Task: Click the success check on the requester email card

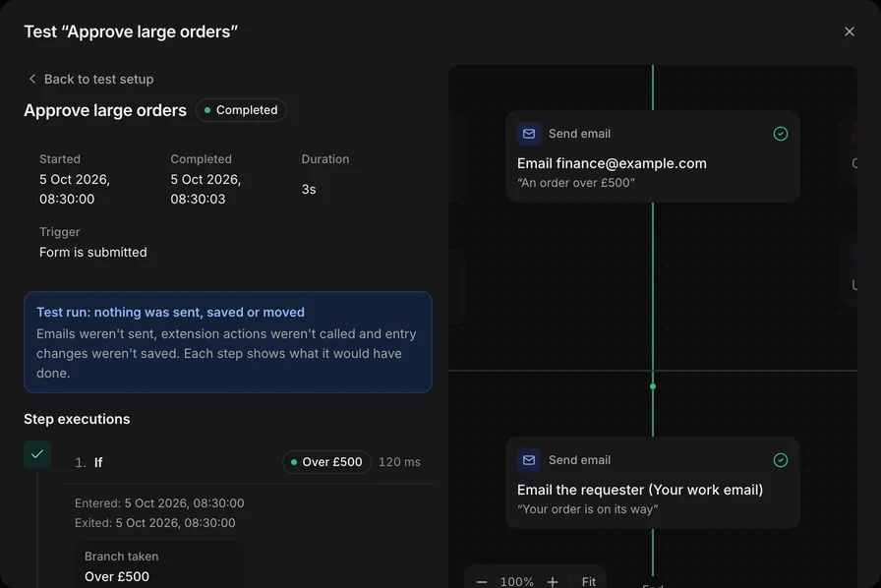Action: click(x=781, y=460)
